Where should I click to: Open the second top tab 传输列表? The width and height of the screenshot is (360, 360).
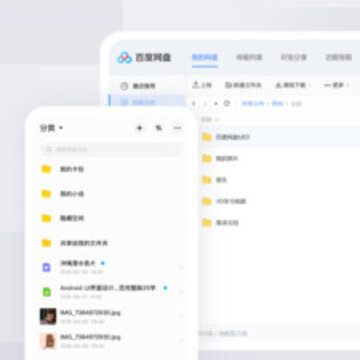point(249,57)
